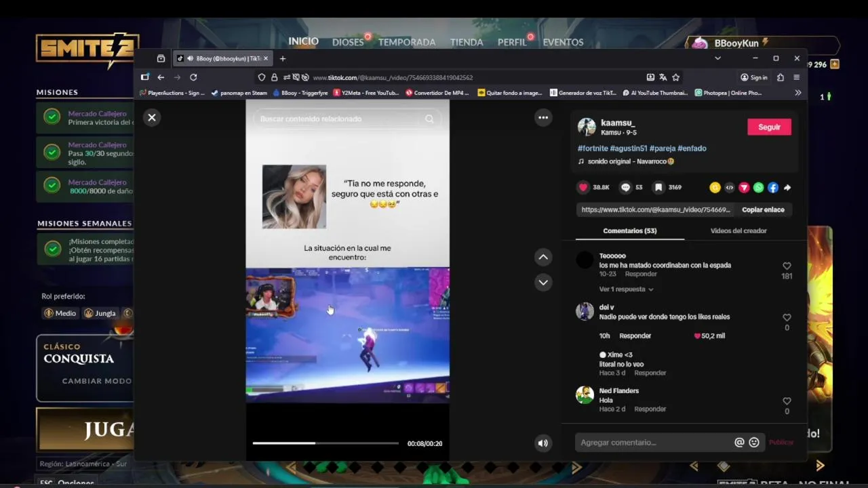Expand Ver 1 respuesta under Teooooo's comment
The image size is (868, 488).
tap(626, 289)
